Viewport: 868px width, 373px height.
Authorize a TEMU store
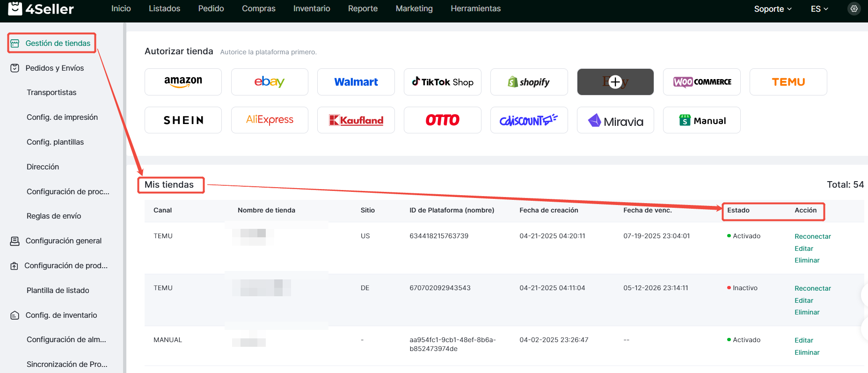click(788, 82)
